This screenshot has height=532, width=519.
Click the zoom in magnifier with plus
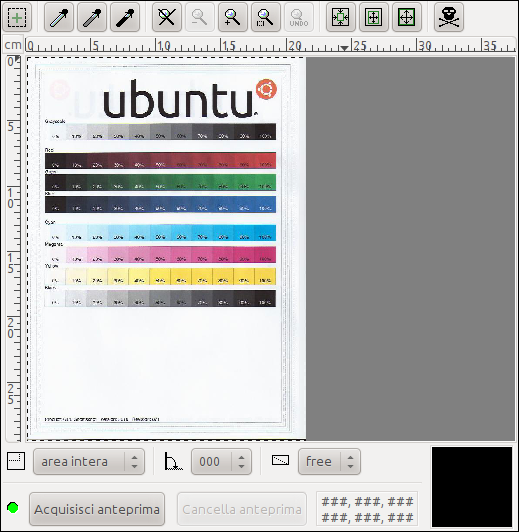coord(233,17)
